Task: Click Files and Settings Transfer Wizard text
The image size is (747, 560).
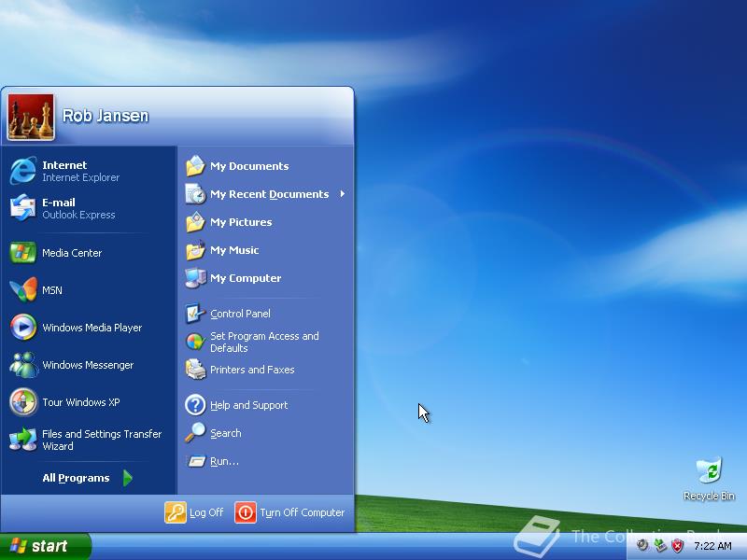Action: (x=102, y=440)
